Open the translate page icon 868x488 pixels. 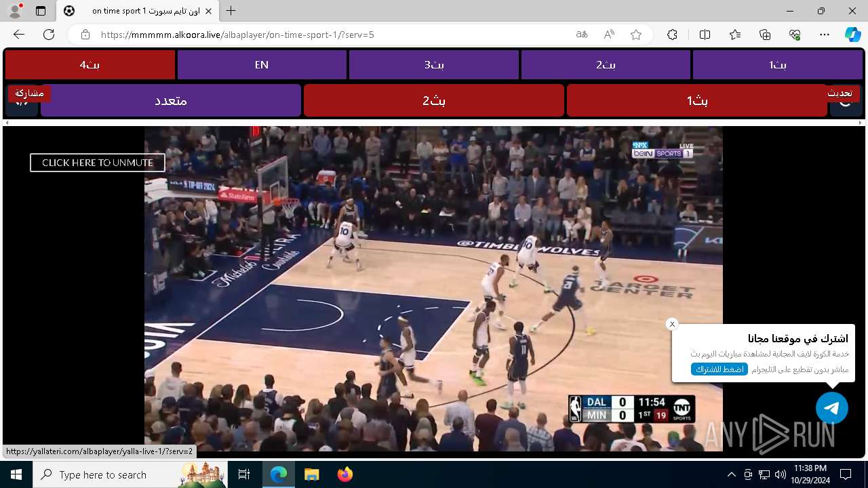click(582, 35)
